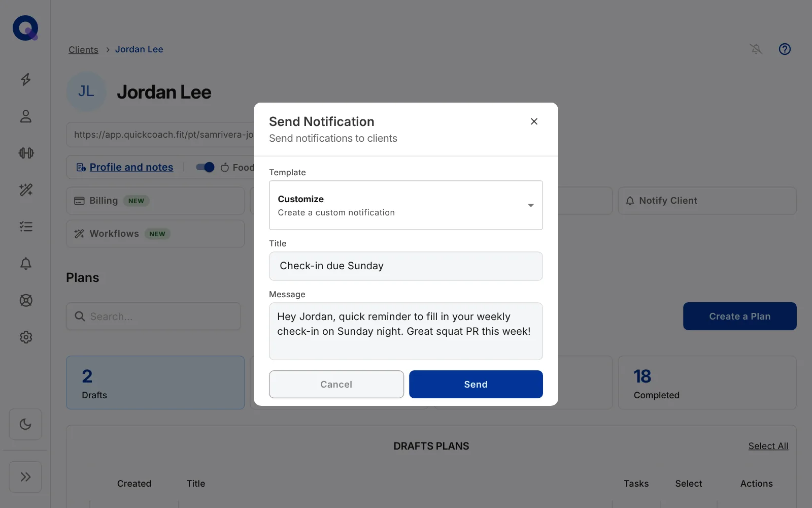Viewport: 812px width, 508px height.
Task: Select the Completed plans card
Action: pos(707,383)
